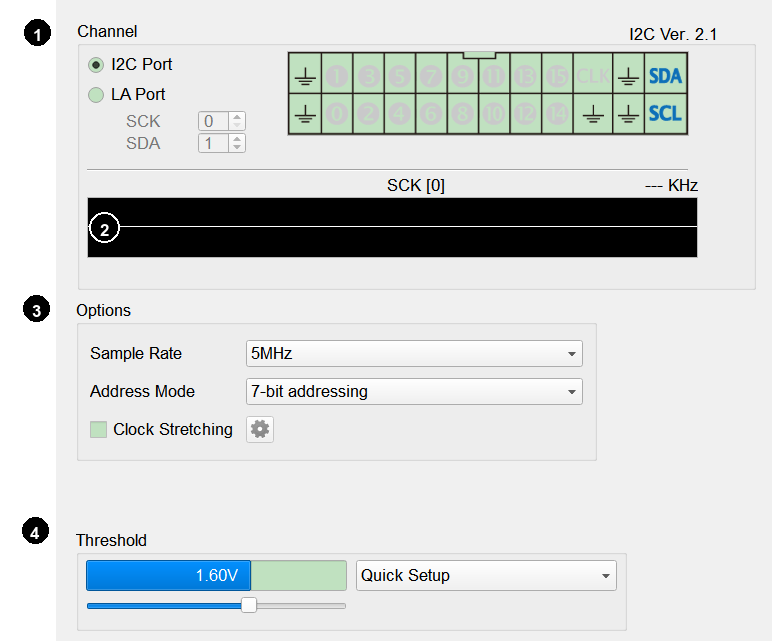Click the Threshold section heading
Viewport: 772px width, 641px height.
[111, 540]
